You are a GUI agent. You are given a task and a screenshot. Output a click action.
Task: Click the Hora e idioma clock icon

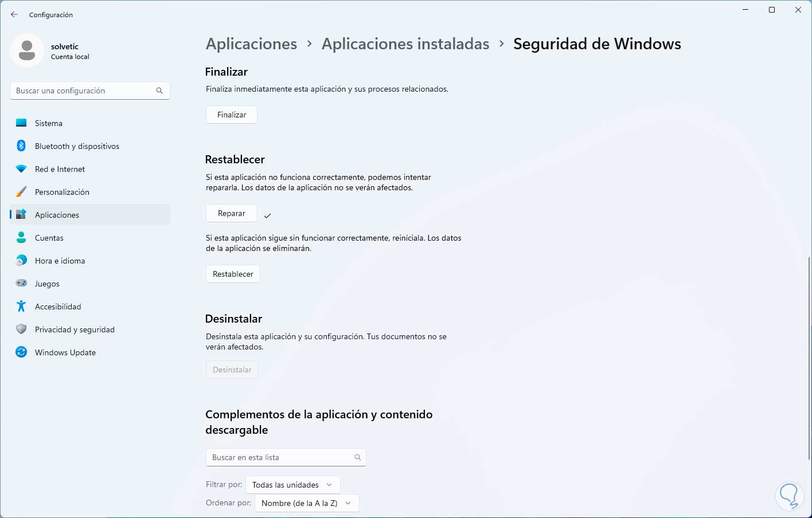(x=21, y=261)
